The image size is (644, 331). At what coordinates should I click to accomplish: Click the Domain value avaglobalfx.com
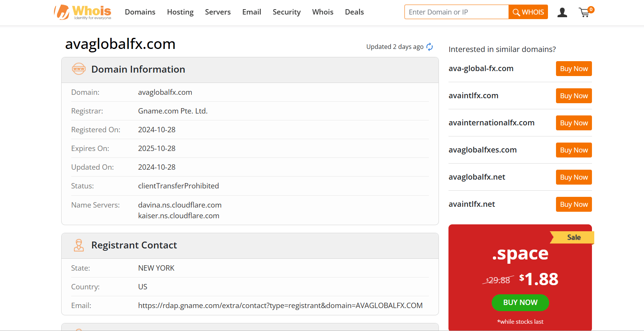click(x=165, y=92)
